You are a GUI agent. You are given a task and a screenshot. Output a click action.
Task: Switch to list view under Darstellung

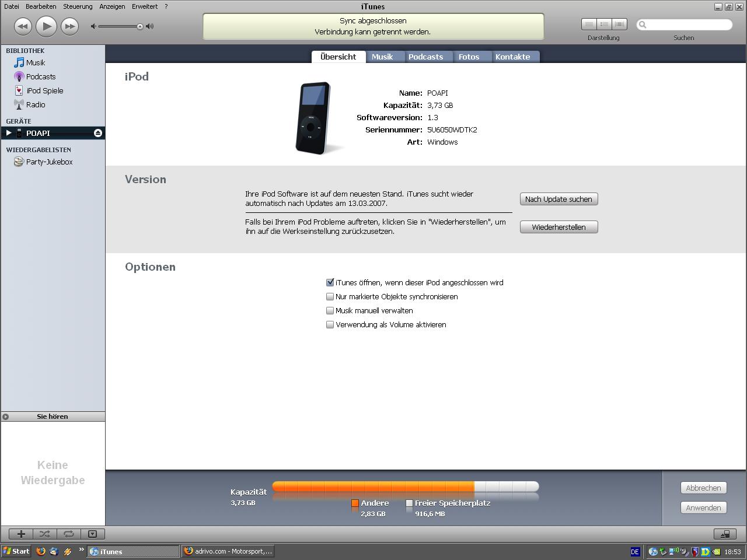pyautogui.click(x=589, y=24)
